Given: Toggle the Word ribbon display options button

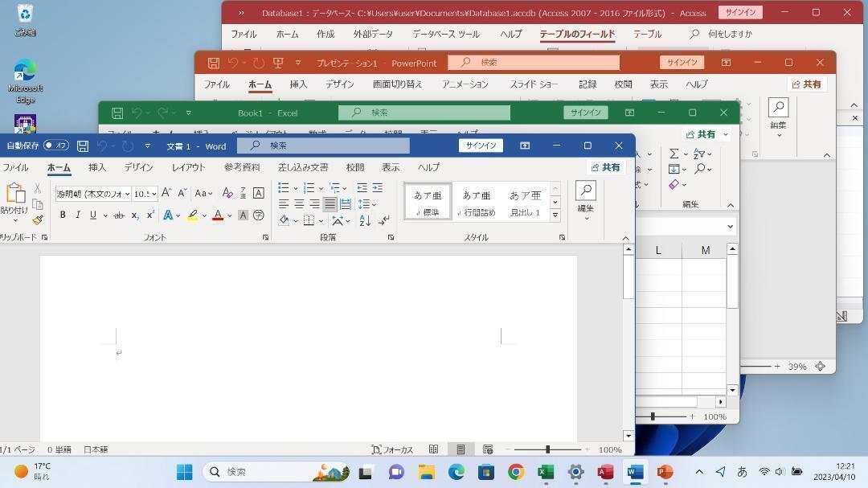Looking at the screenshot, I should pos(525,146).
